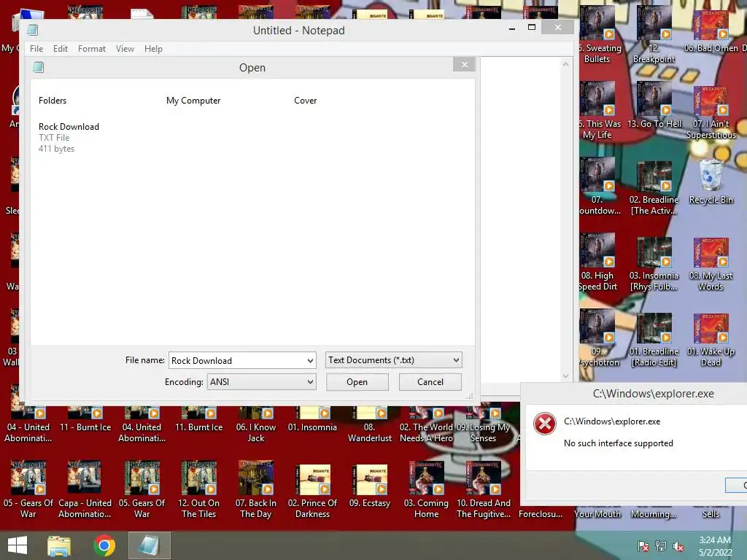Select 02. Breadline [The Activ... file
The image size is (747, 560).
point(654,188)
